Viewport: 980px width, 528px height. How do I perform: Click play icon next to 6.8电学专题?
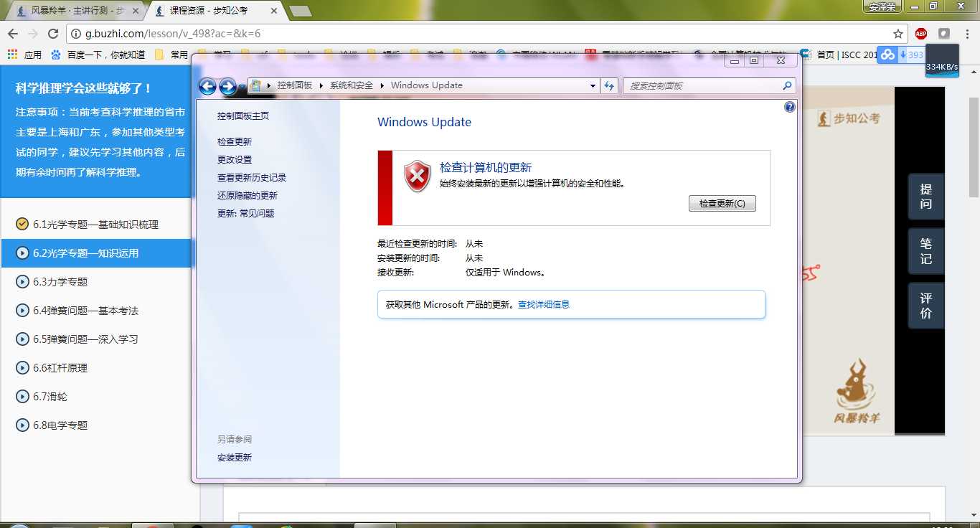(22, 425)
